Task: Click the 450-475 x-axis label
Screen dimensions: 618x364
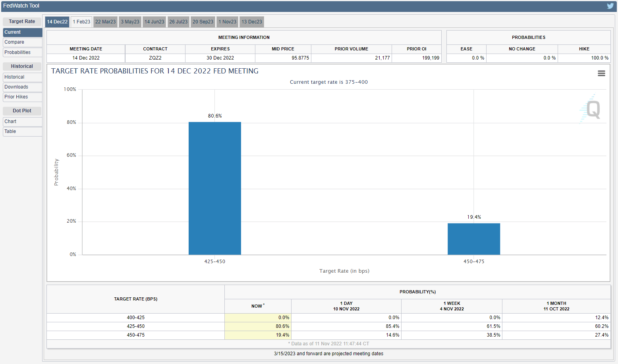Action: 474,262
